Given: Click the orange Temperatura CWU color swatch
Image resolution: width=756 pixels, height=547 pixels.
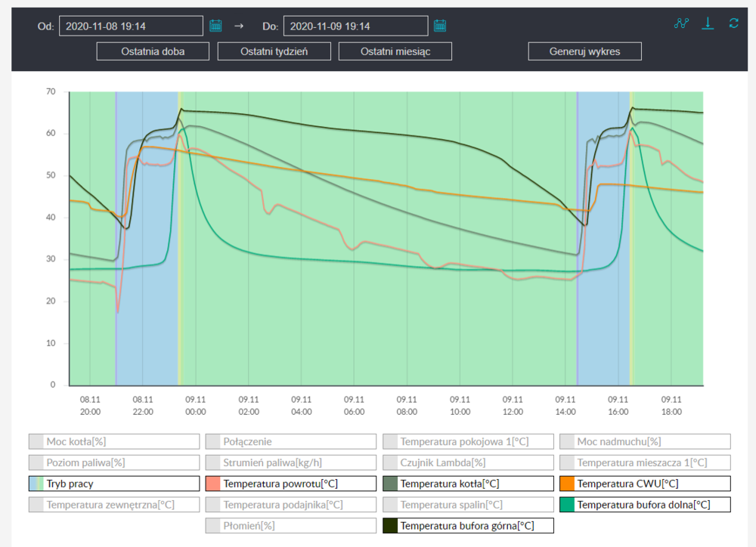Looking at the screenshot, I should (568, 484).
